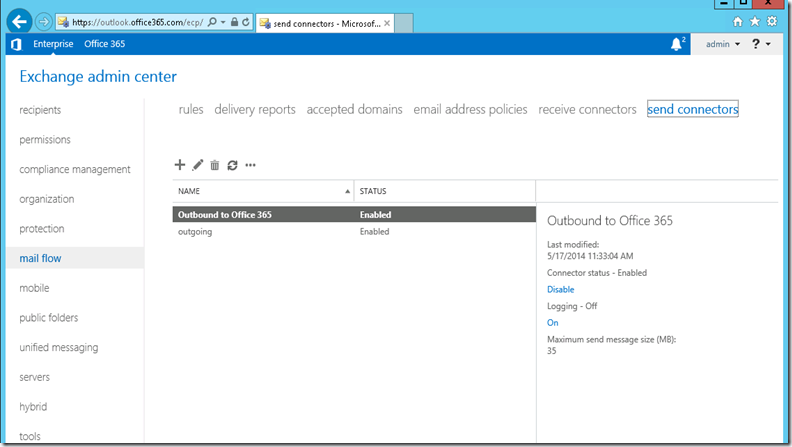Image resolution: width=792 pixels, height=447 pixels.
Task: Select mail flow in left navigation
Action: click(x=40, y=258)
